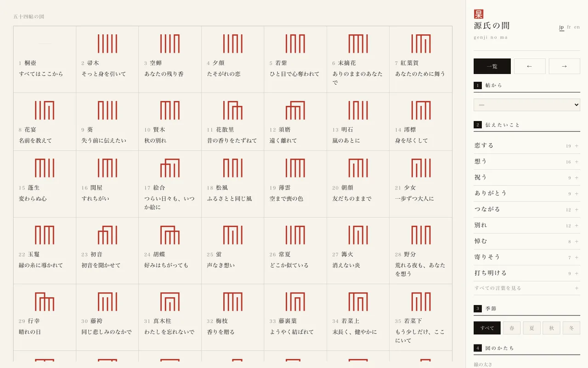Filter by 夏 season
The height and width of the screenshot is (368, 588).
point(531,328)
